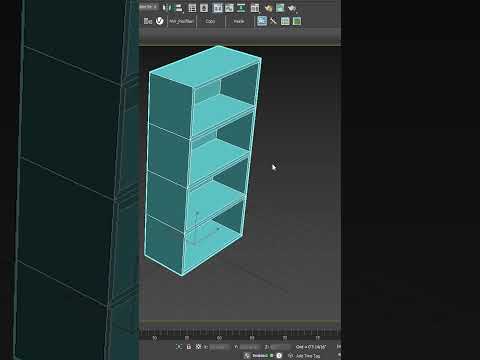
Task: Open the Rendered Frame Window icon
Action: pyautogui.click(x=280, y=8)
